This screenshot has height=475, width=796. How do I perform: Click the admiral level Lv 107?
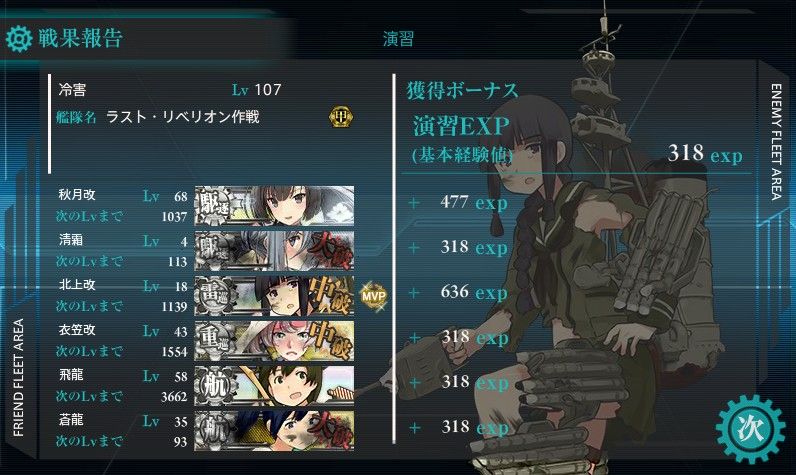tap(256, 90)
